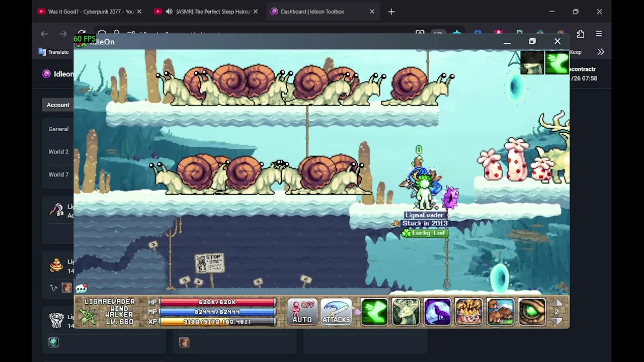Click the small brown item icon in the Toolbox sidebar

(x=66, y=288)
